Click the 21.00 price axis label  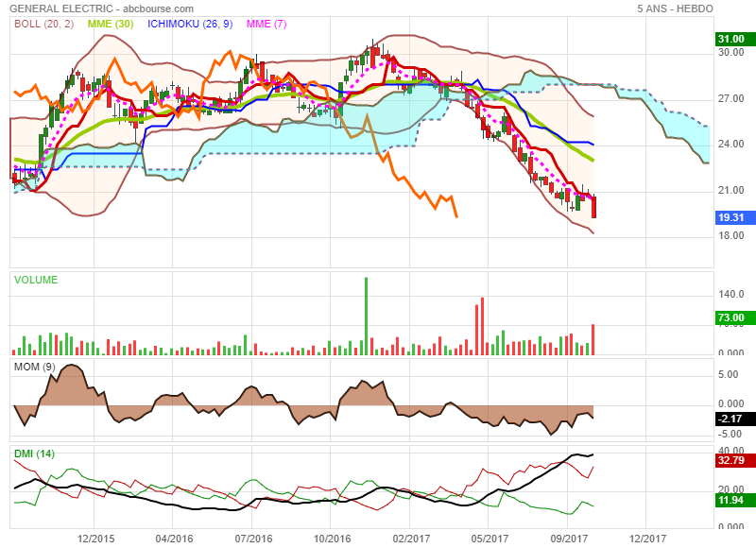(x=730, y=190)
